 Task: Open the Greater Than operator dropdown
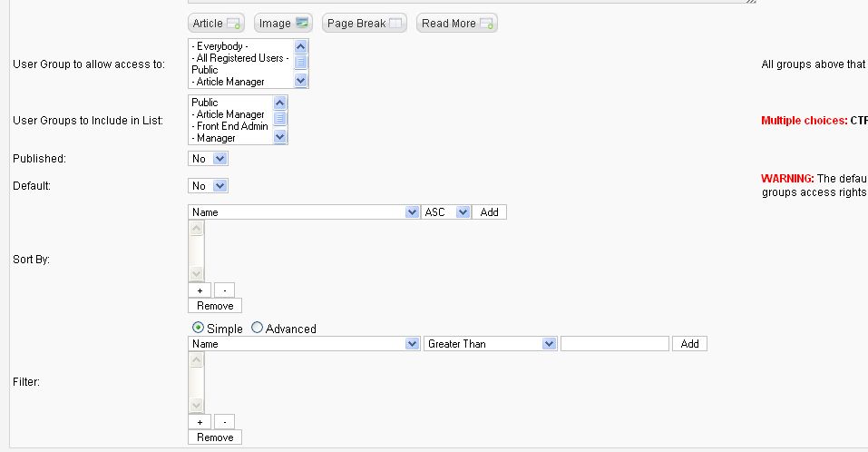490,344
